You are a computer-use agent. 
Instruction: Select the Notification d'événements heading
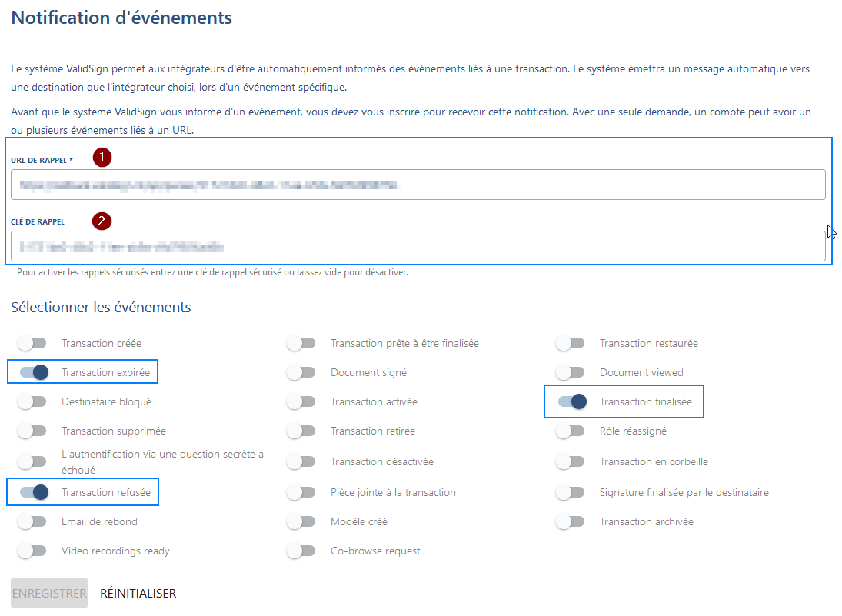click(x=122, y=18)
